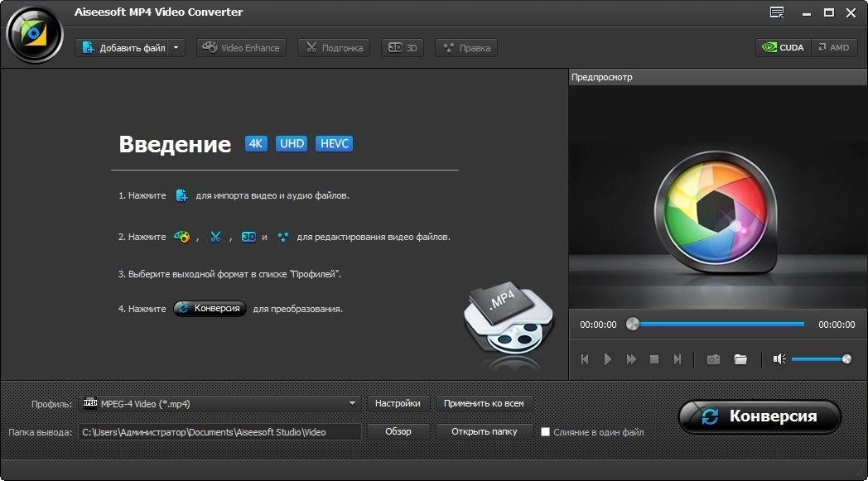Start conversion with large Конверсия button

click(759, 416)
